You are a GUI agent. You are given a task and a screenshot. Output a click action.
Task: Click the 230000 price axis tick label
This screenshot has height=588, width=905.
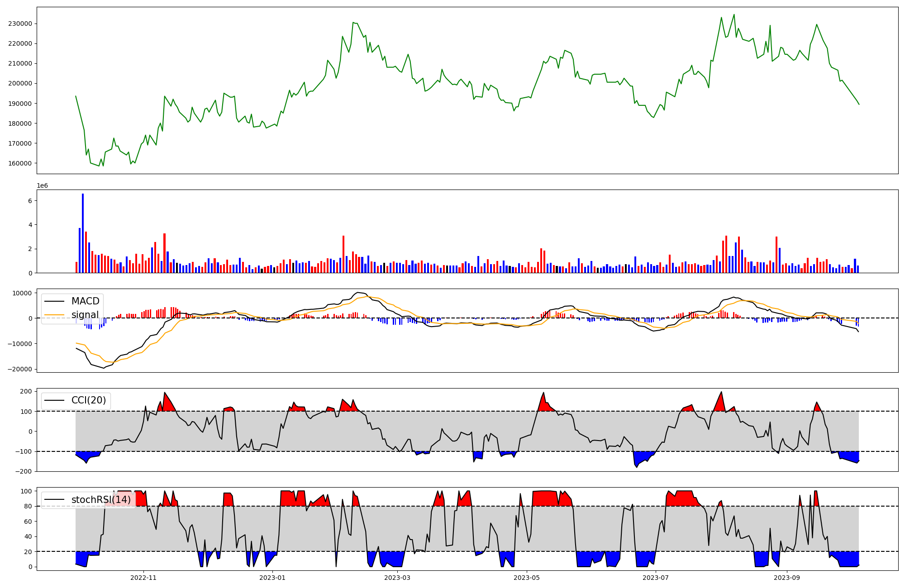coord(21,24)
